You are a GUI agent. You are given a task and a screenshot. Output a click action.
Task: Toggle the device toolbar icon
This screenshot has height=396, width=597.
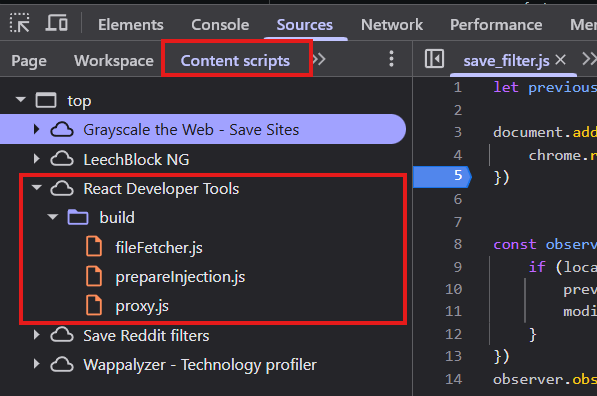coord(56,23)
